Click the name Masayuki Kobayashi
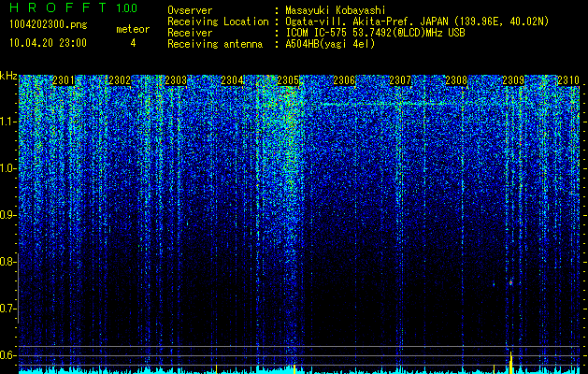The height and width of the screenshot is (374, 588). click(x=336, y=10)
